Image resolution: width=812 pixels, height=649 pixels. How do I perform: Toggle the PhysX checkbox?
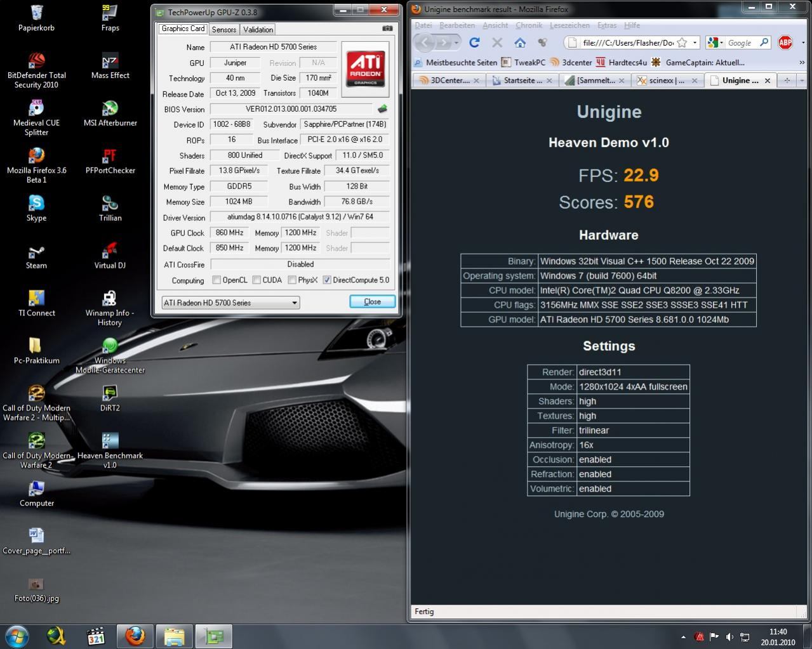coord(292,280)
